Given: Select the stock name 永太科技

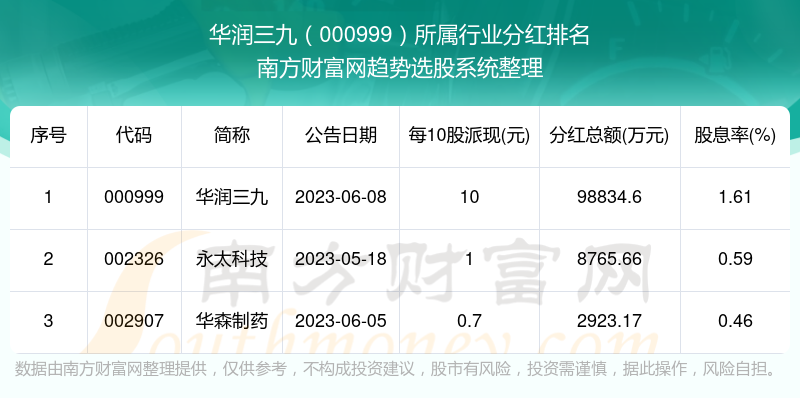Looking at the screenshot, I should tap(232, 259).
